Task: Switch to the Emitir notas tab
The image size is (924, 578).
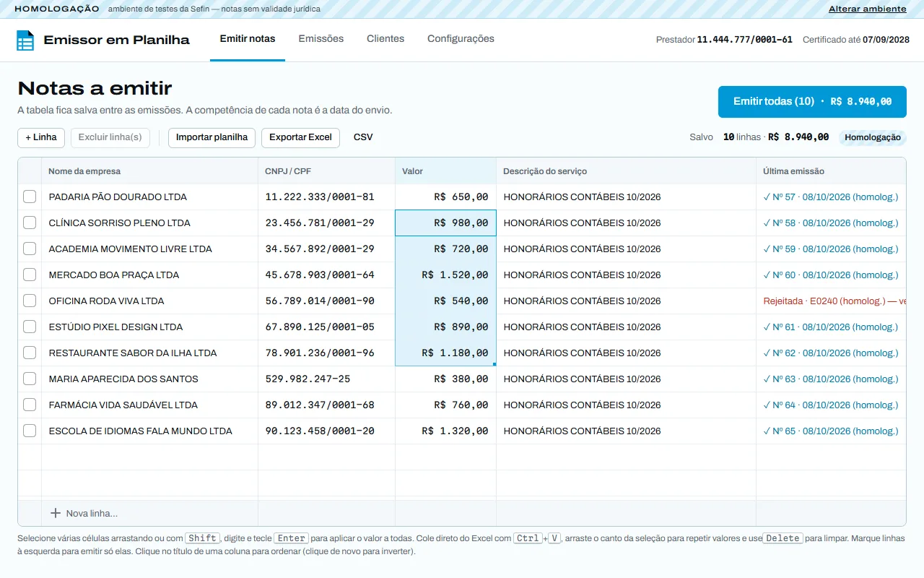Action: (248, 39)
